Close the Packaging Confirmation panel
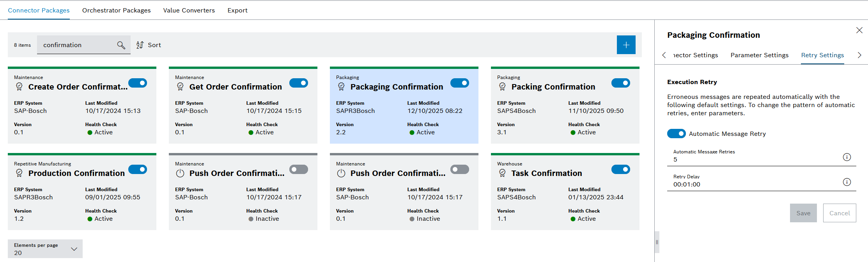Viewport: 868px width, 262px height. [859, 30]
